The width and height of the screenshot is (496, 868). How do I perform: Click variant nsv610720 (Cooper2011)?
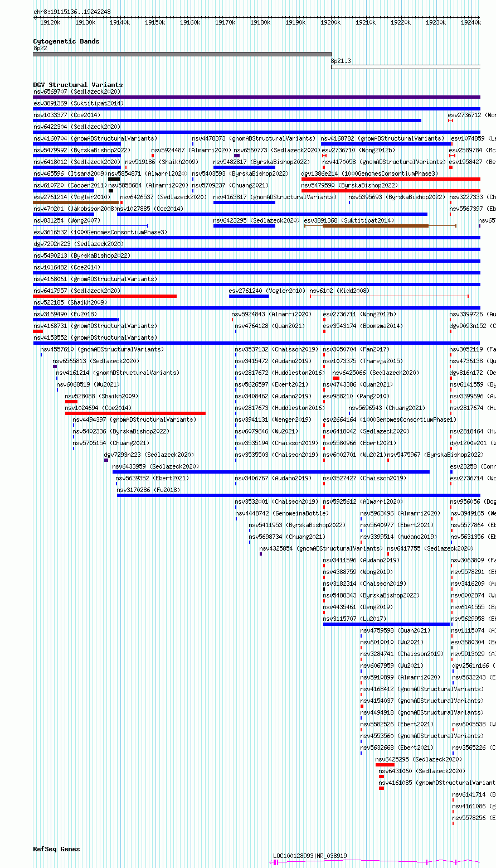tap(70, 185)
